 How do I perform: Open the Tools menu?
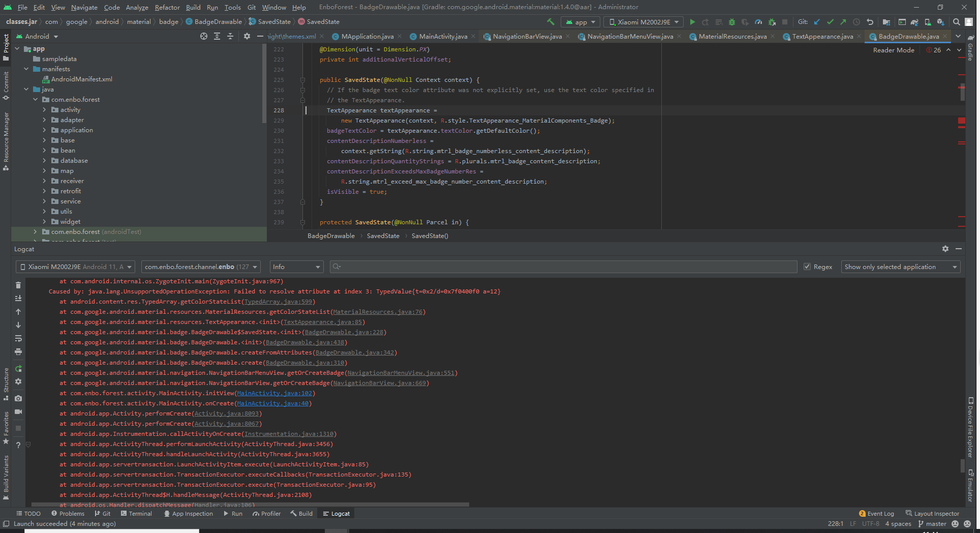point(232,7)
